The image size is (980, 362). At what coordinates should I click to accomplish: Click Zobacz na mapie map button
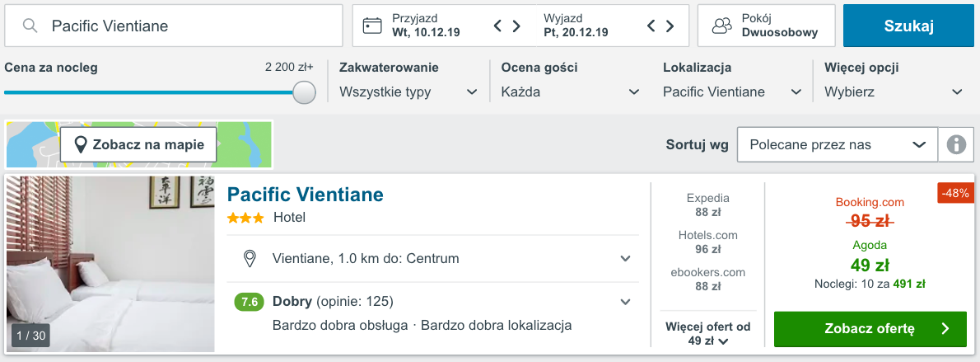pyautogui.click(x=138, y=145)
